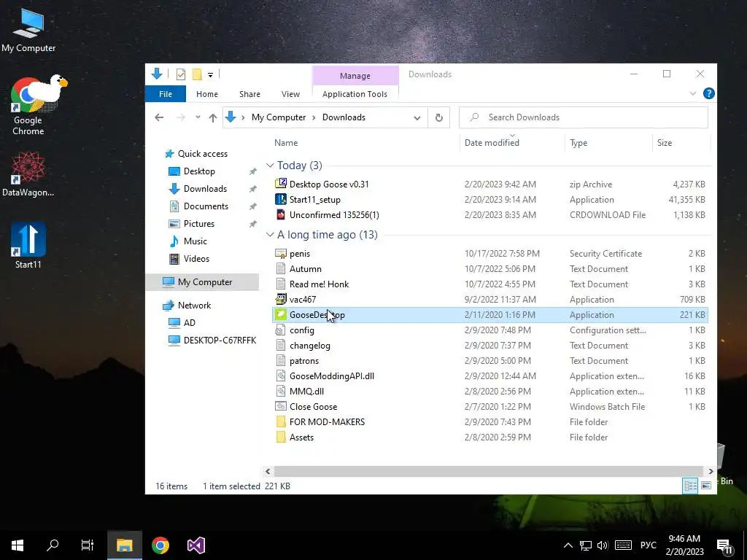Open Documents in the navigation pane
This screenshot has width=747, height=560.
click(x=206, y=206)
